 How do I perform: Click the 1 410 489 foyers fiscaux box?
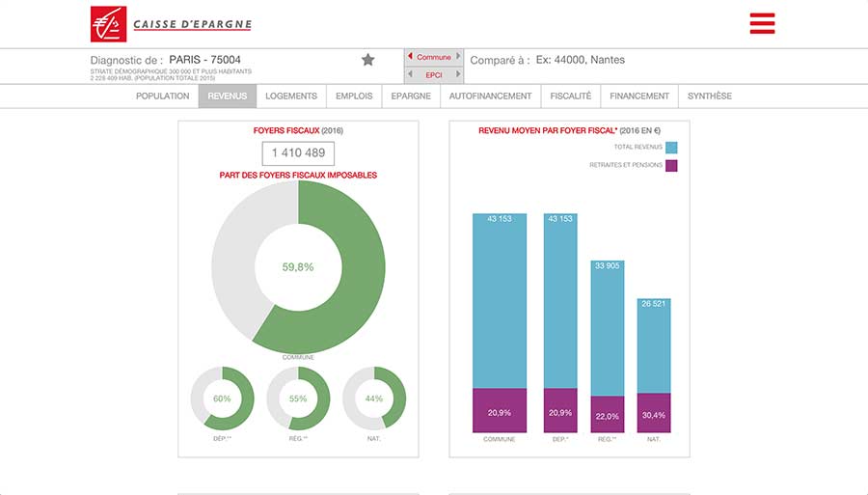tap(298, 153)
